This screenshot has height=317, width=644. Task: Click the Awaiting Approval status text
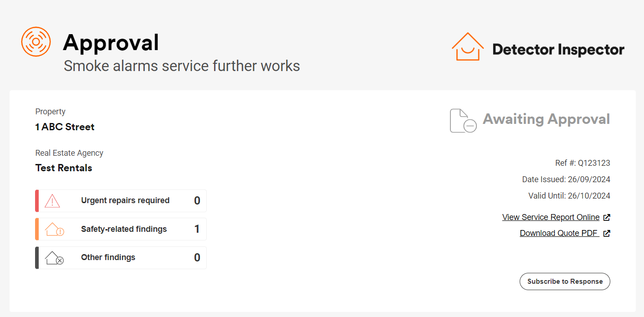click(x=546, y=119)
